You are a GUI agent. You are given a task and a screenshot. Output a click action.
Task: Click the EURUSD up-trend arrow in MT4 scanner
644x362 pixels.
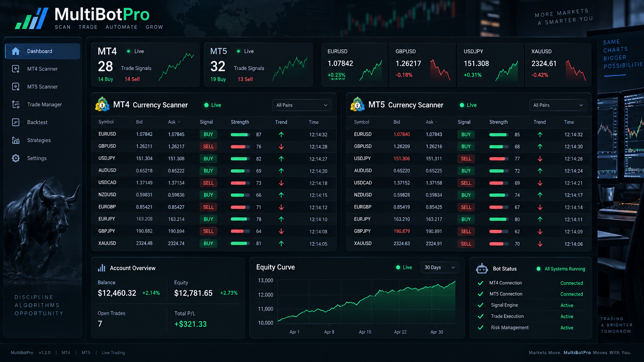coord(281,134)
